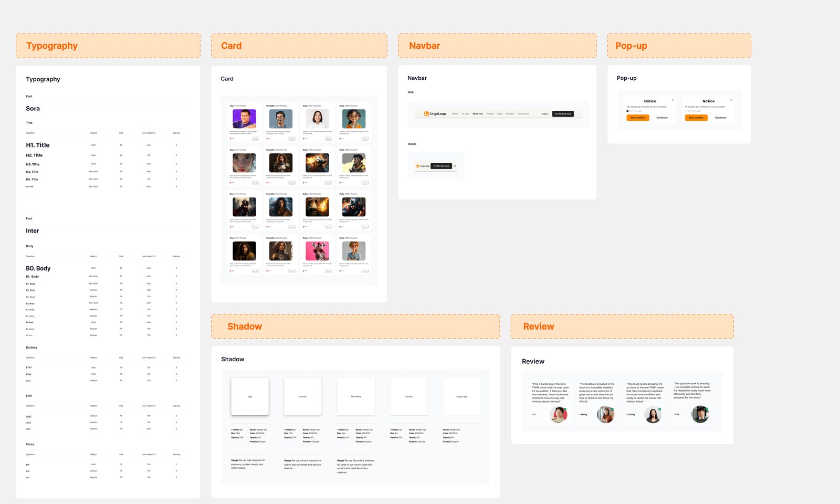
Task: Click Chat now on the zebra card
Action: [x=328, y=271]
